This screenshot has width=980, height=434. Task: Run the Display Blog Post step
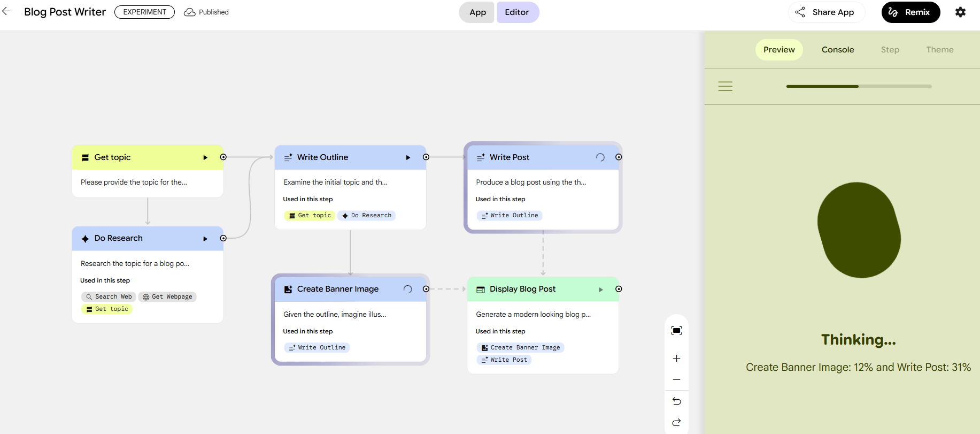pyautogui.click(x=600, y=290)
